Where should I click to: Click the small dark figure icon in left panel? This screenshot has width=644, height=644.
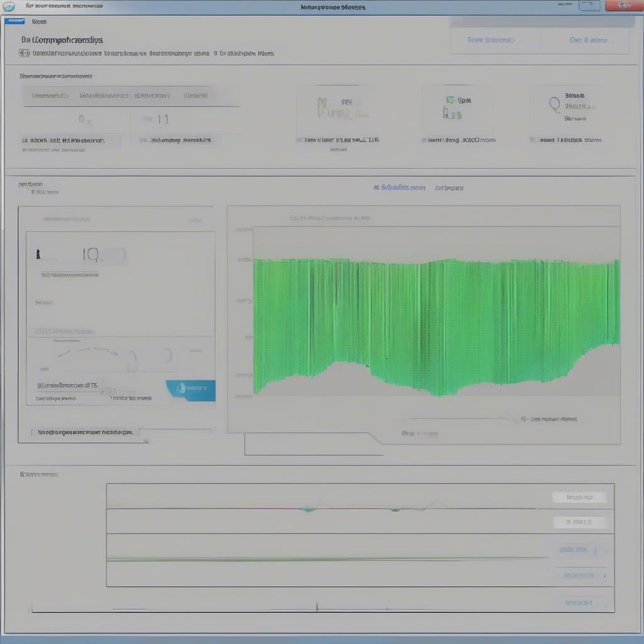click(38, 255)
